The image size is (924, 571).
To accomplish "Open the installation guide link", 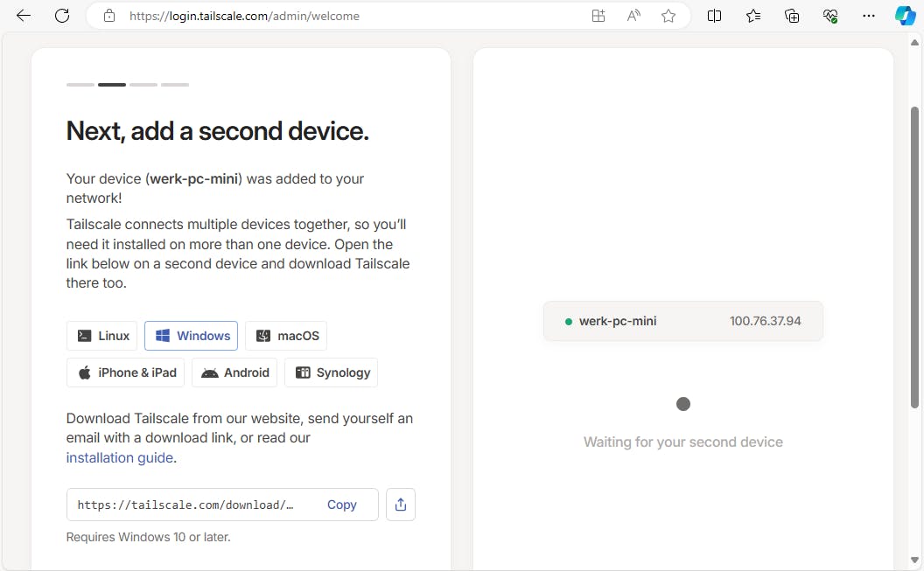I will (x=120, y=457).
